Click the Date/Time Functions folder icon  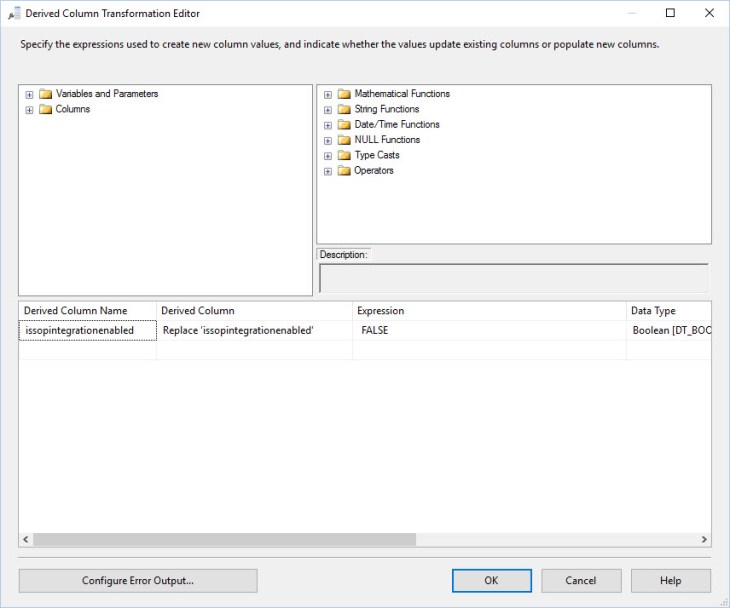point(344,125)
